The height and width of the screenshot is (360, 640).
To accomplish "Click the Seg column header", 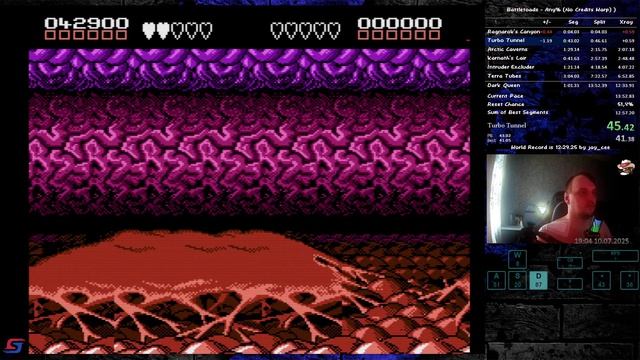I will click(x=573, y=22).
